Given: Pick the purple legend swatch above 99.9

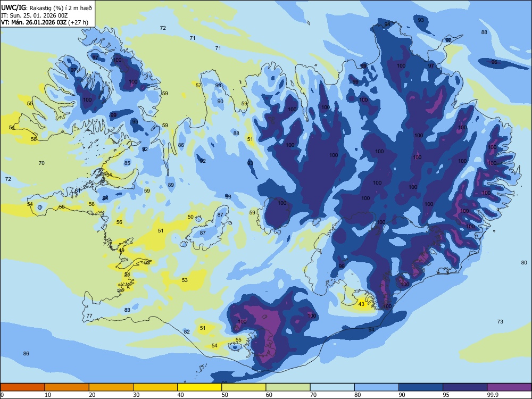Looking at the screenshot, I should pos(509,387).
